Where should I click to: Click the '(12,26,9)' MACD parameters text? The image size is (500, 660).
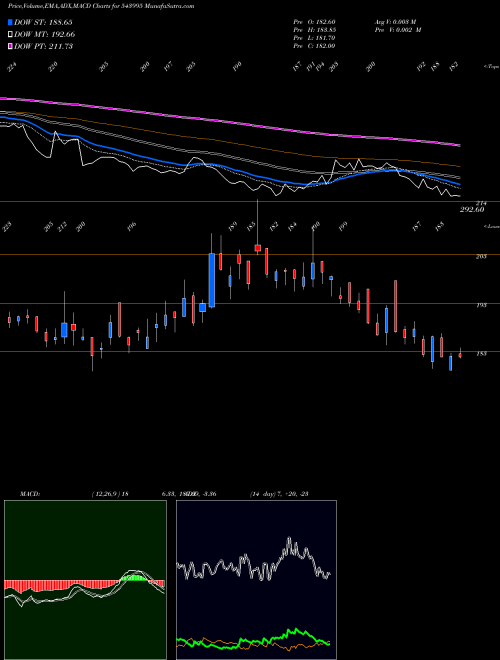tap(106, 494)
